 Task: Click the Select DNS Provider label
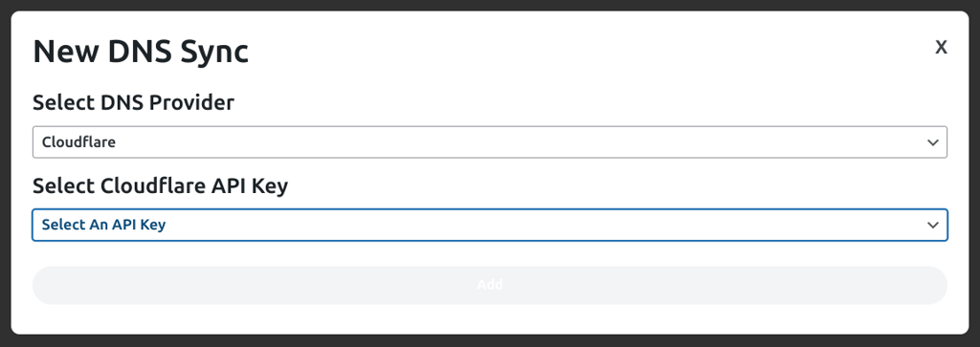point(133,102)
